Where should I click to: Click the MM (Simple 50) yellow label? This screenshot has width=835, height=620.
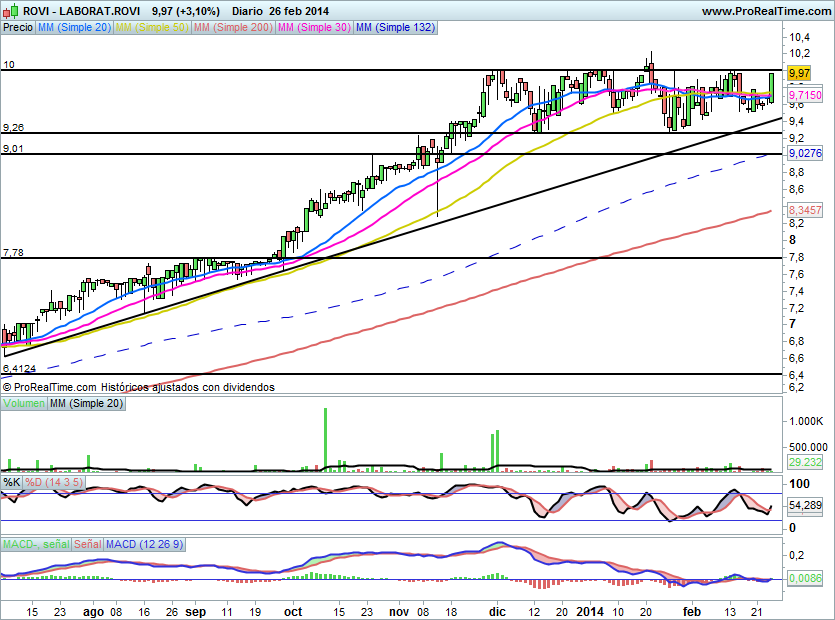click(152, 28)
